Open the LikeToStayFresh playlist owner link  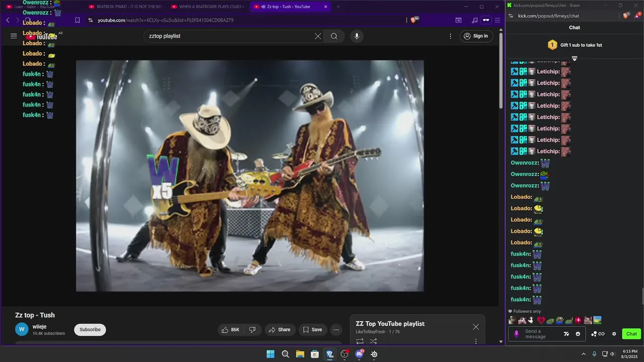coord(370,332)
